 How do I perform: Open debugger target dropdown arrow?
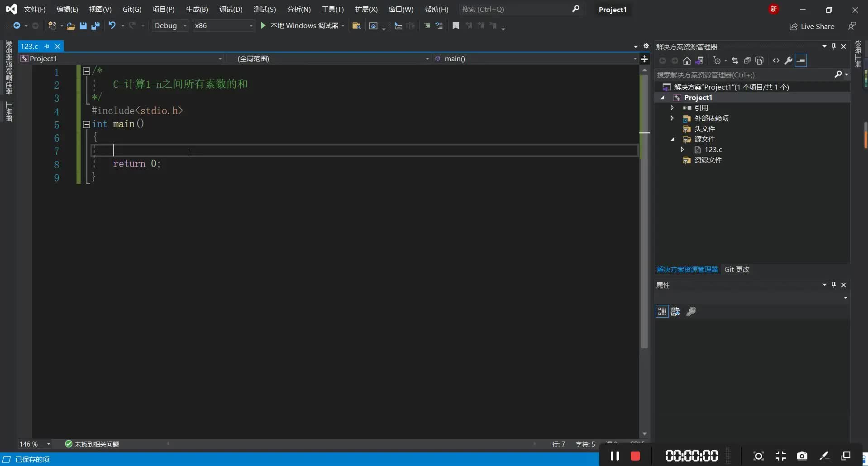[343, 26]
